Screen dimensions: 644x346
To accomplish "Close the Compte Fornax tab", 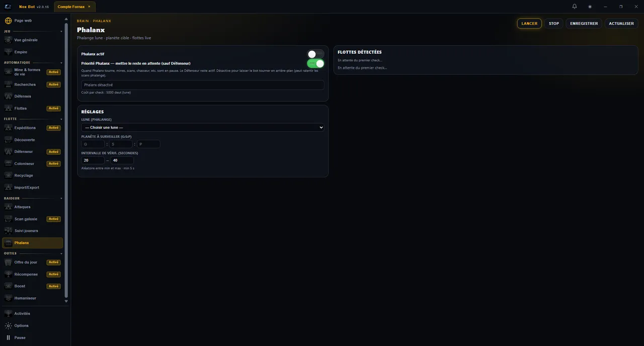I will coord(89,7).
